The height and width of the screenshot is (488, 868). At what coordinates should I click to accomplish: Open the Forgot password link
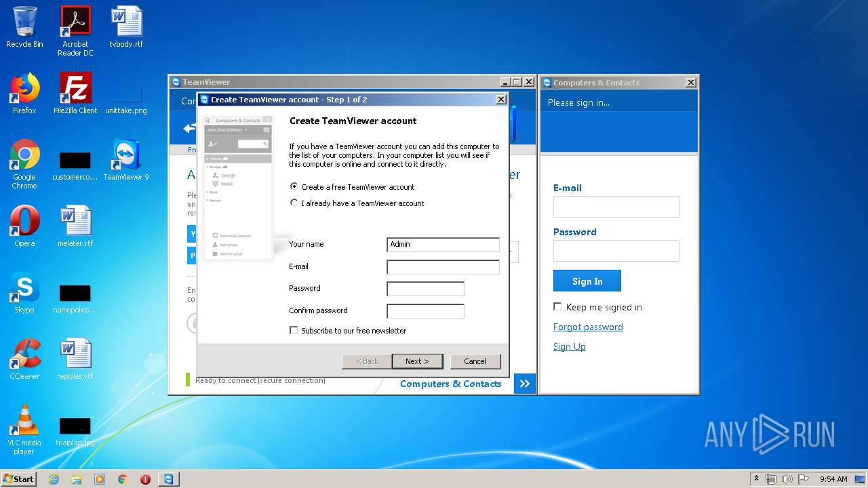pyautogui.click(x=588, y=327)
